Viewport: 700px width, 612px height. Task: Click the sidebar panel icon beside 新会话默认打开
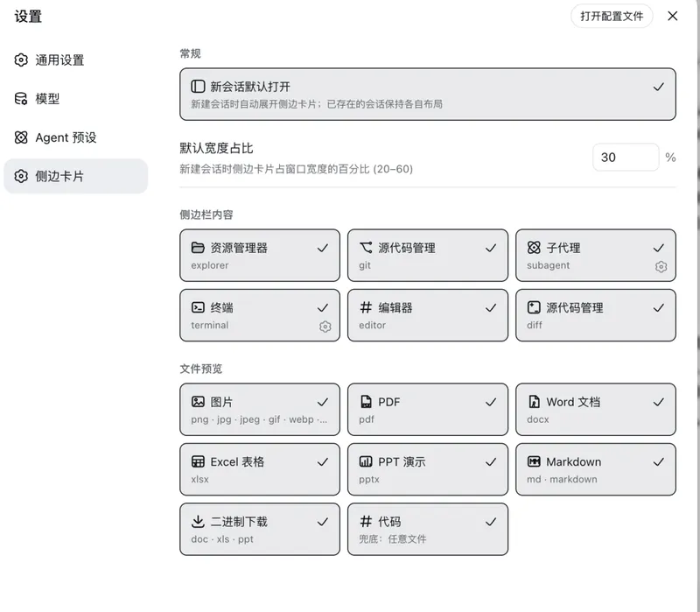click(198, 86)
